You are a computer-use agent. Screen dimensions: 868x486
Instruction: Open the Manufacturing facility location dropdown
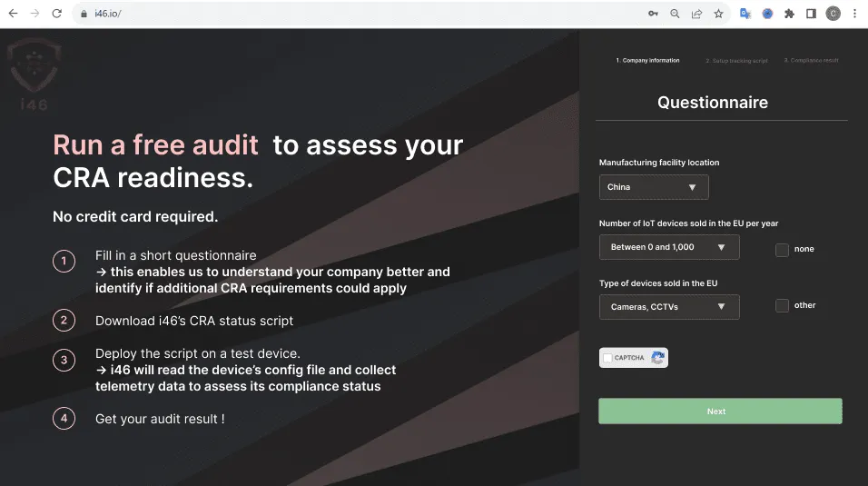[654, 187]
